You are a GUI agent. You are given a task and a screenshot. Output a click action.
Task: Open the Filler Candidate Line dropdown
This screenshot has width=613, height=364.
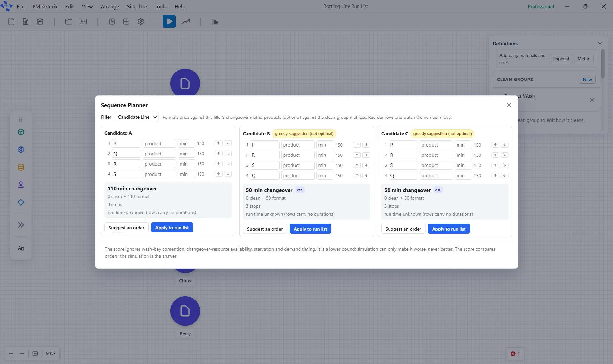coord(136,117)
